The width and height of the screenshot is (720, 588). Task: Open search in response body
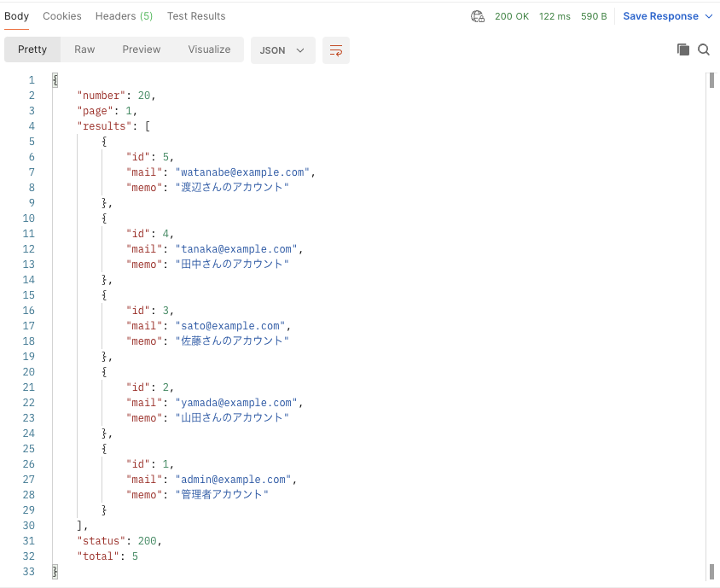pyautogui.click(x=704, y=49)
